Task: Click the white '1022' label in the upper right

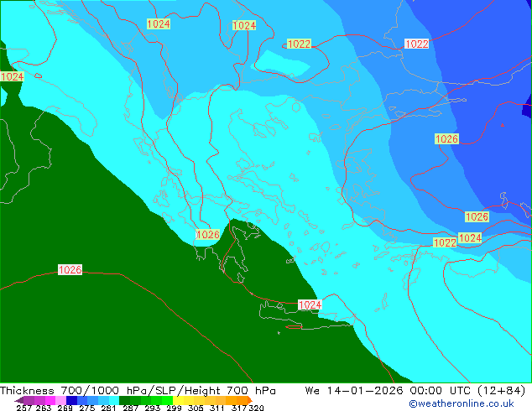Action: 417,44
